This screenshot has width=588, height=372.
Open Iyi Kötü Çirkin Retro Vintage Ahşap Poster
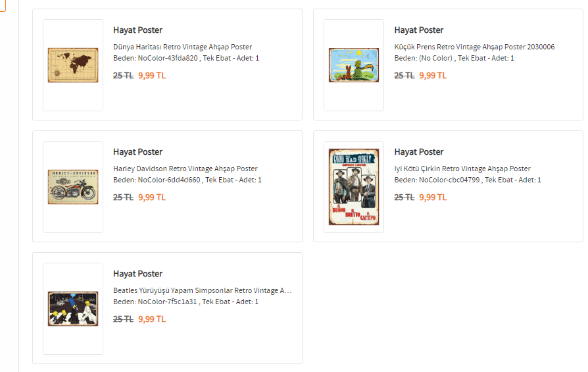(462, 169)
